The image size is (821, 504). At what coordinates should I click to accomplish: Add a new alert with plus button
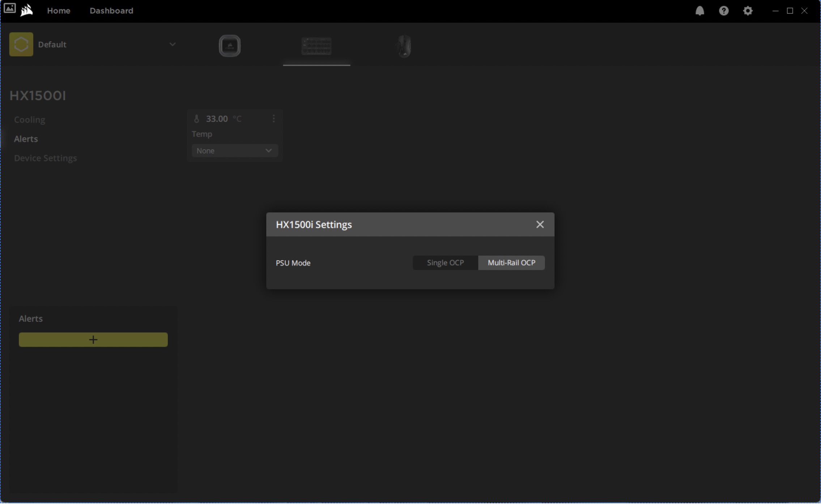tap(93, 339)
